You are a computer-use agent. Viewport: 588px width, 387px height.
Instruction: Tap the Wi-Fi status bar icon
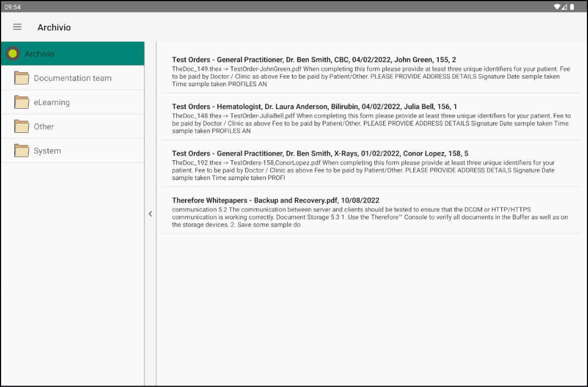click(x=557, y=7)
